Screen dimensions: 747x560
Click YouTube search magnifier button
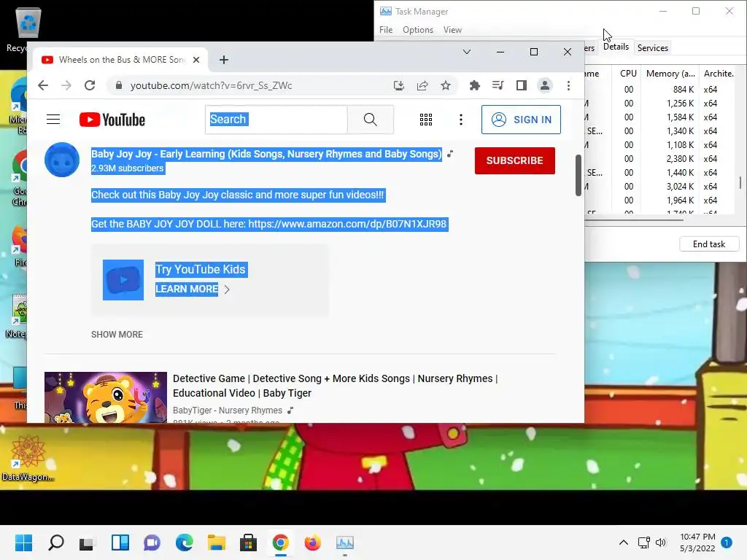(x=370, y=120)
